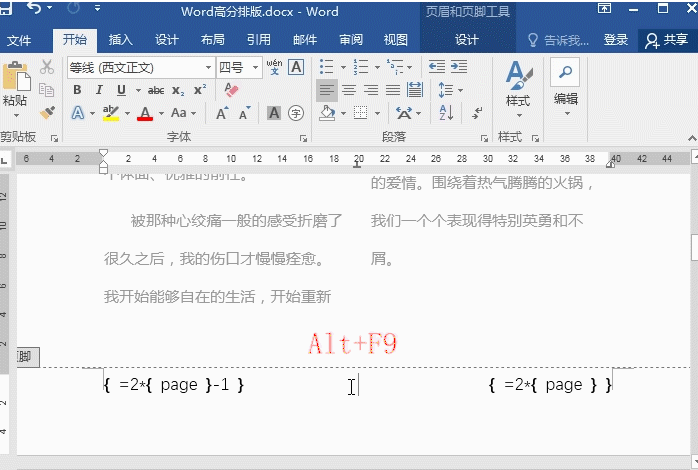Click the red font color swatch

pyautogui.click(x=144, y=113)
